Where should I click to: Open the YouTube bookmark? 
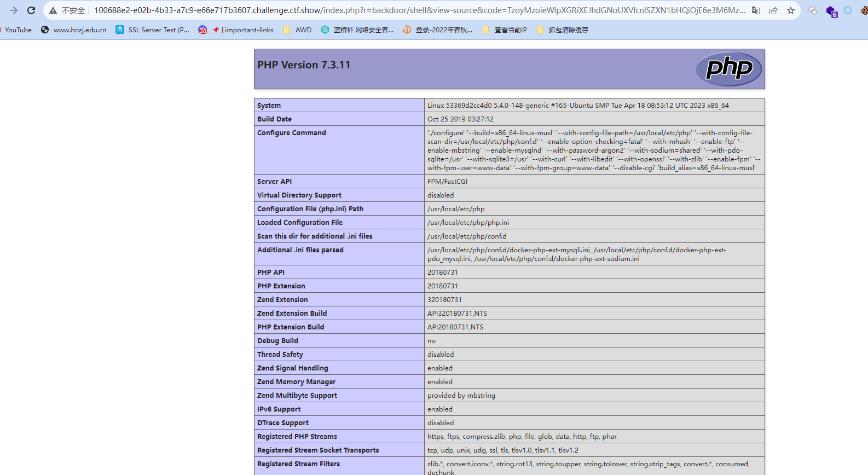coord(16,30)
